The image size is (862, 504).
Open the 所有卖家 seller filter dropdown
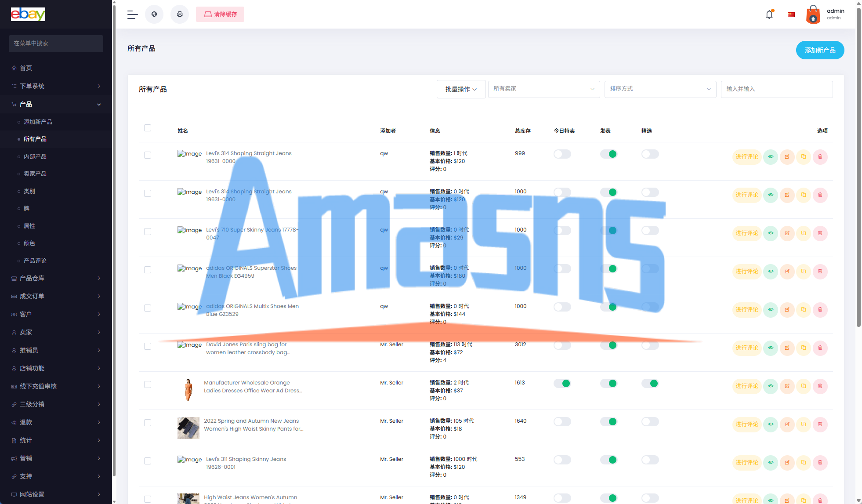(543, 89)
